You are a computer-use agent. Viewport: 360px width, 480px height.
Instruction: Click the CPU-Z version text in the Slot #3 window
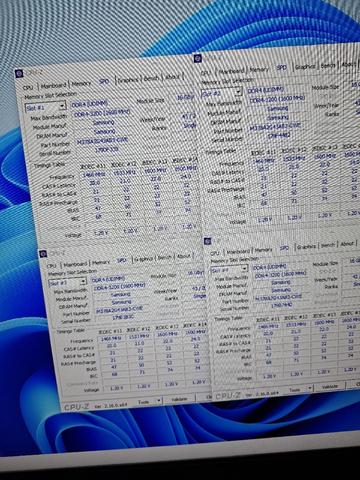tap(111, 405)
